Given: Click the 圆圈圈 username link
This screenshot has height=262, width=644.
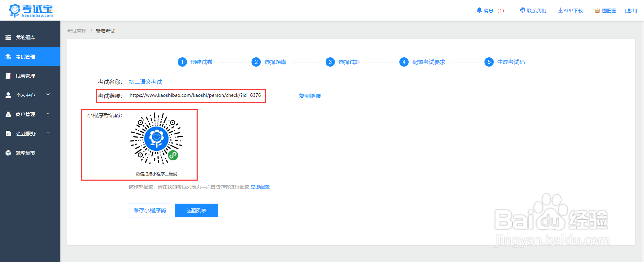Looking at the screenshot, I should pyautogui.click(x=609, y=11).
